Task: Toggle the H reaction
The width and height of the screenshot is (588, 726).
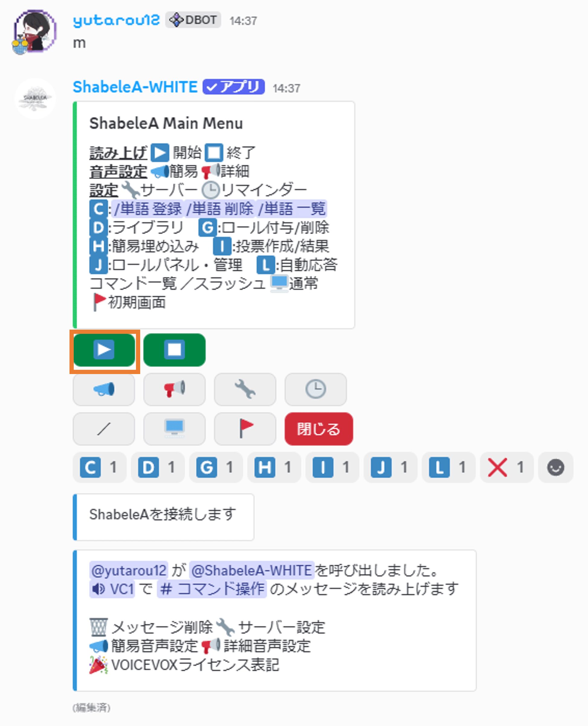Action: click(x=274, y=467)
